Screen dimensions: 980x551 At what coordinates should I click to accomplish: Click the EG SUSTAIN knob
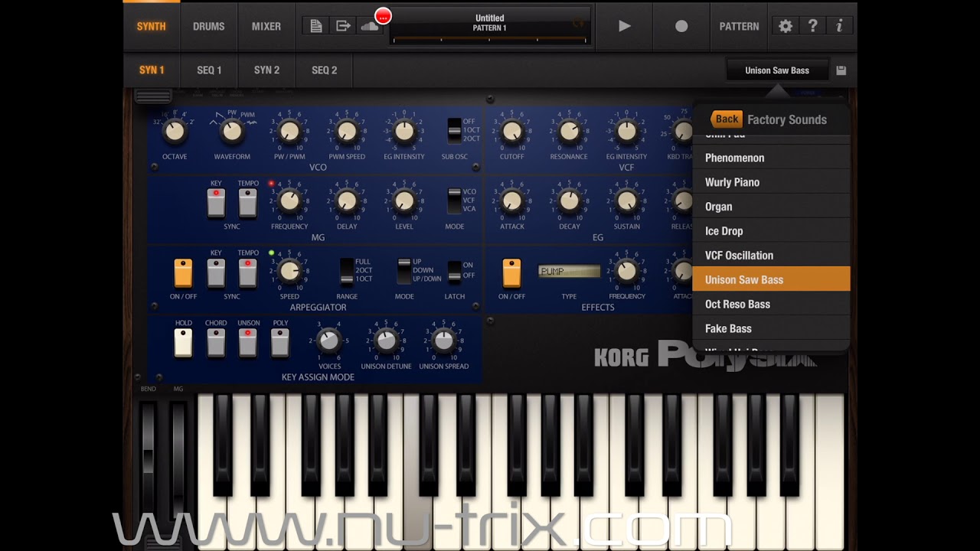(626, 201)
